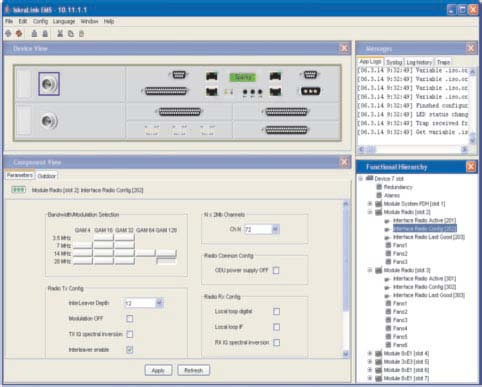The width and height of the screenshot is (482, 387).
Task: Click the icon beside Interface Radio Last Good [203]
Action: (x=388, y=237)
